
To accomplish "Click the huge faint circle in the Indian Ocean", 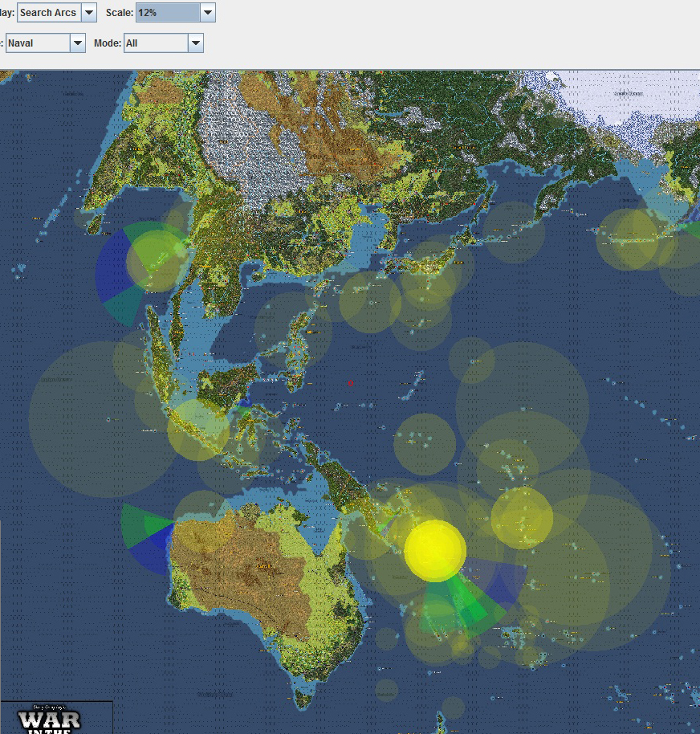I will (x=100, y=419).
